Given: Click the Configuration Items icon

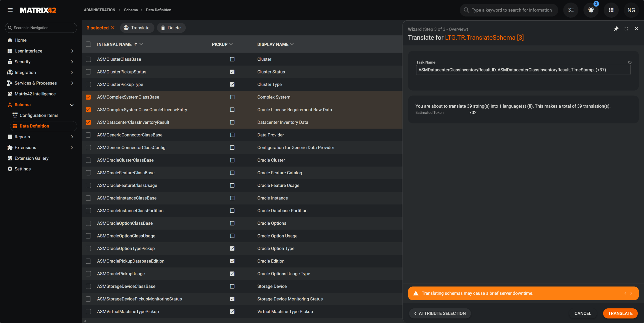Looking at the screenshot, I should (x=15, y=115).
